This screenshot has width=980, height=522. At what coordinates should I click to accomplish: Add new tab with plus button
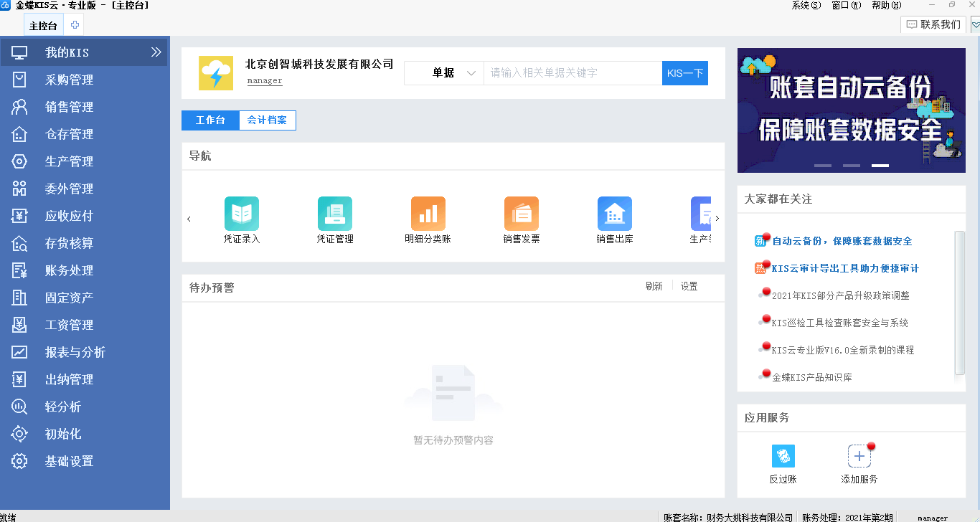click(75, 25)
